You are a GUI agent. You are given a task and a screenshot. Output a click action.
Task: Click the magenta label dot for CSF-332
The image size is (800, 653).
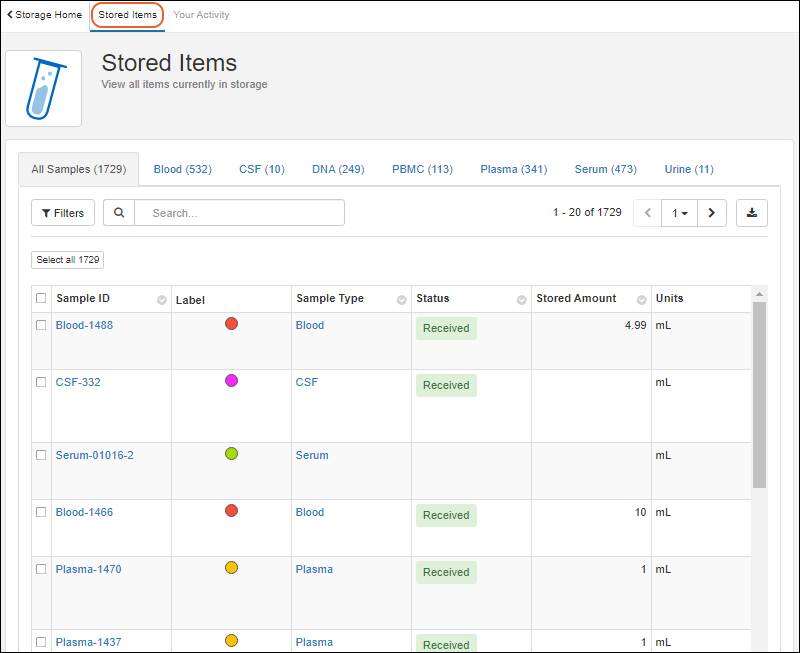[x=231, y=381]
